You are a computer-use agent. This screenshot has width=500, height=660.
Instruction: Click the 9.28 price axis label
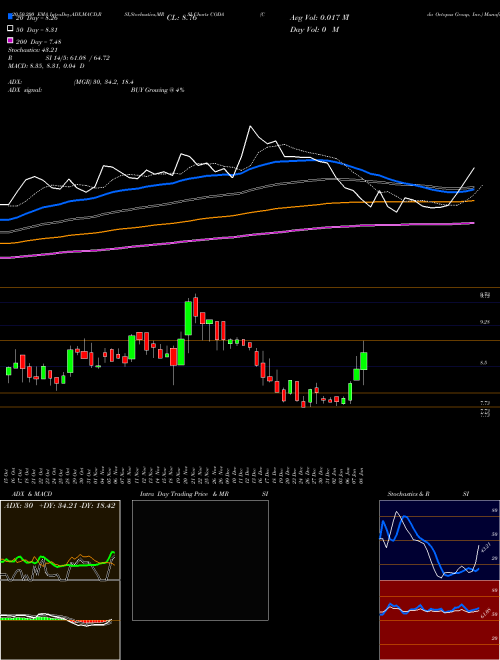point(484,322)
